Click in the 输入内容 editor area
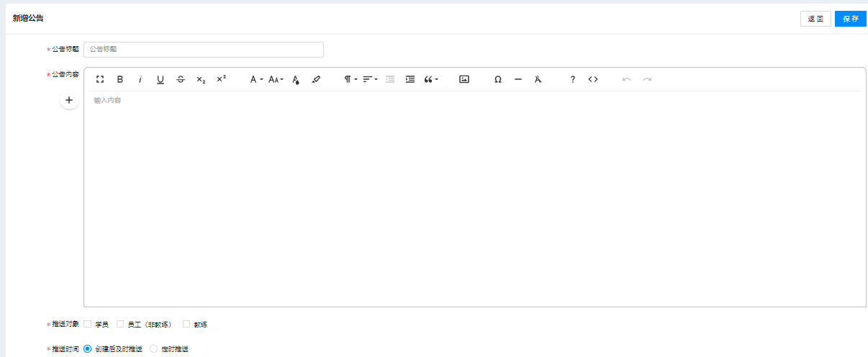Image resolution: width=868 pixels, height=357 pixels. coord(475,198)
